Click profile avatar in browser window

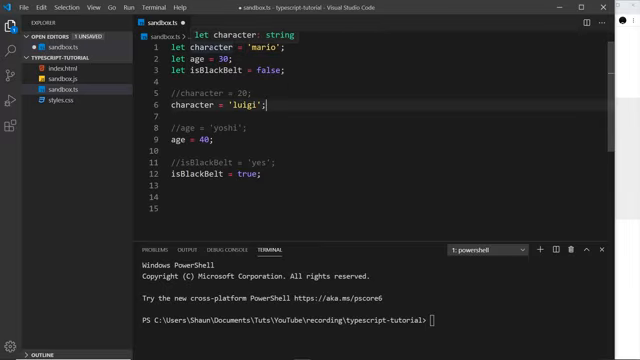(x=622, y=20)
